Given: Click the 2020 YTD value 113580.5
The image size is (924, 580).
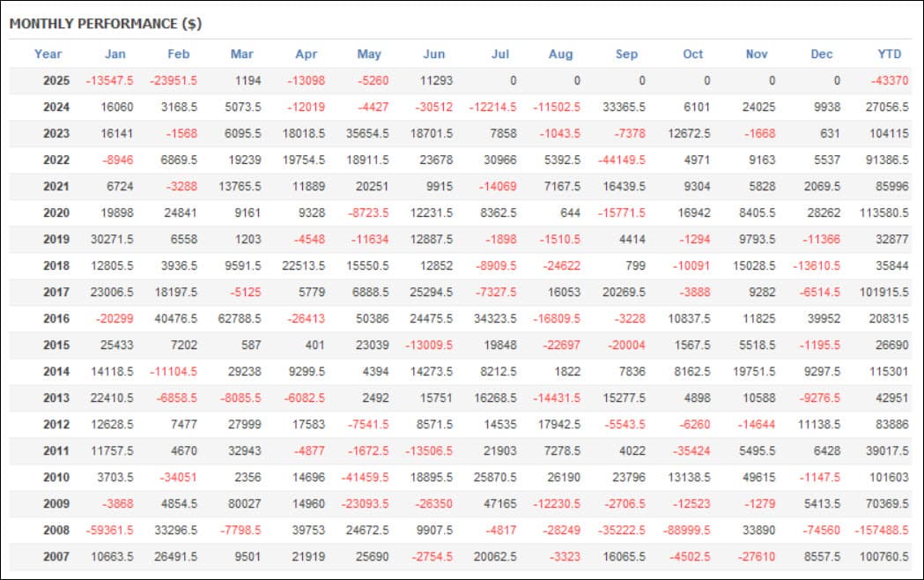Looking at the screenshot, I should coord(884,212).
